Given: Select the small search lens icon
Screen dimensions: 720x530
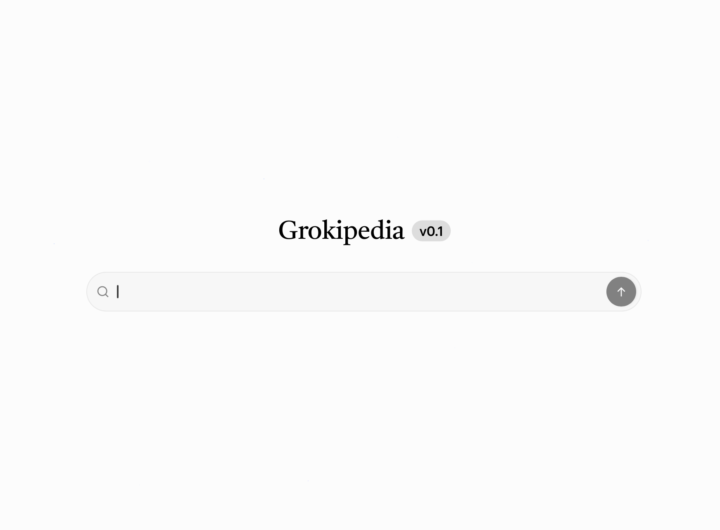Looking at the screenshot, I should (103, 292).
